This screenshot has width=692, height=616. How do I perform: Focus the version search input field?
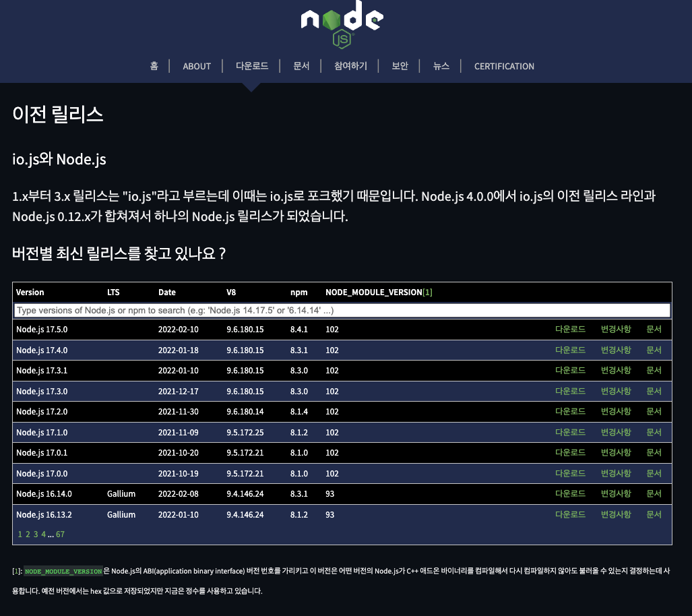pyautogui.click(x=342, y=311)
